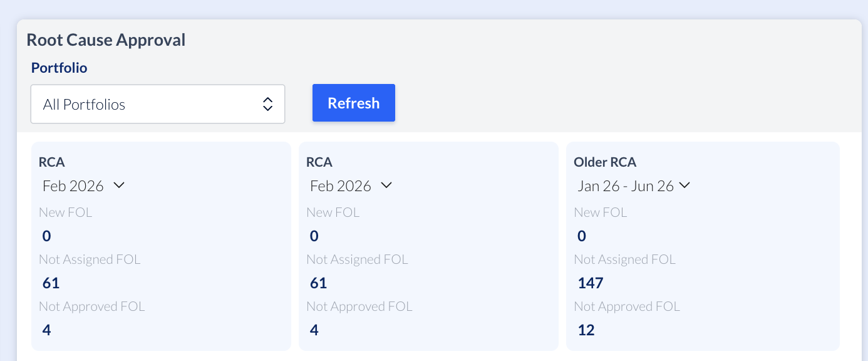Click Feb 2026 chevron in leftmost RCA card
Screen dimensions: 868x361
[x=118, y=186]
